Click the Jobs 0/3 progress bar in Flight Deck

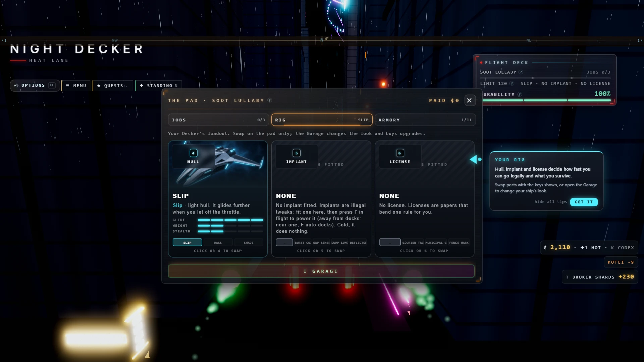(x=545, y=78)
